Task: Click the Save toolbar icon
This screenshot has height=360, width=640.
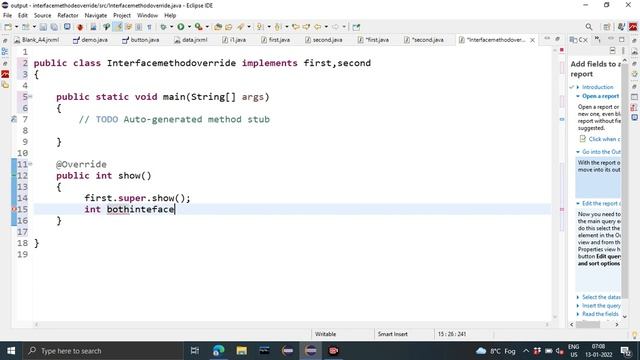Action: (x=43, y=27)
